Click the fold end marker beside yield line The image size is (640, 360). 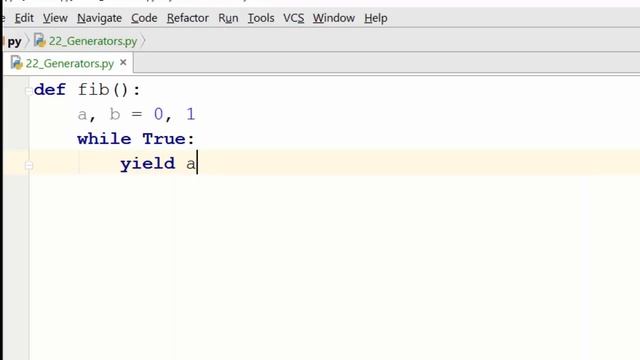click(x=29, y=165)
